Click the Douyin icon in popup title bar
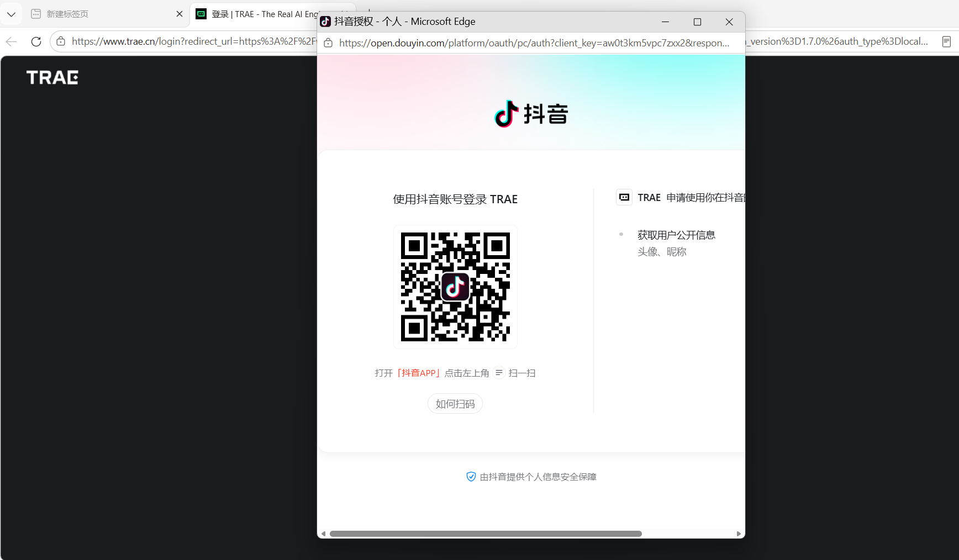 point(325,22)
